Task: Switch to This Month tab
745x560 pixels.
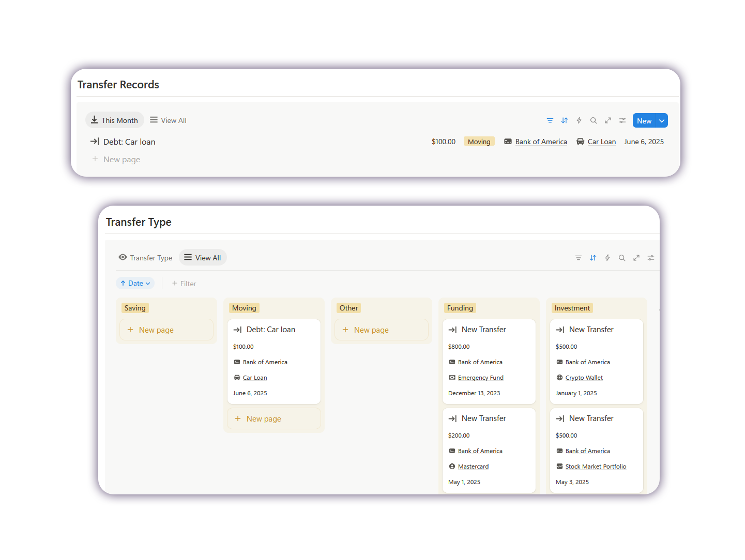Action: [115, 120]
